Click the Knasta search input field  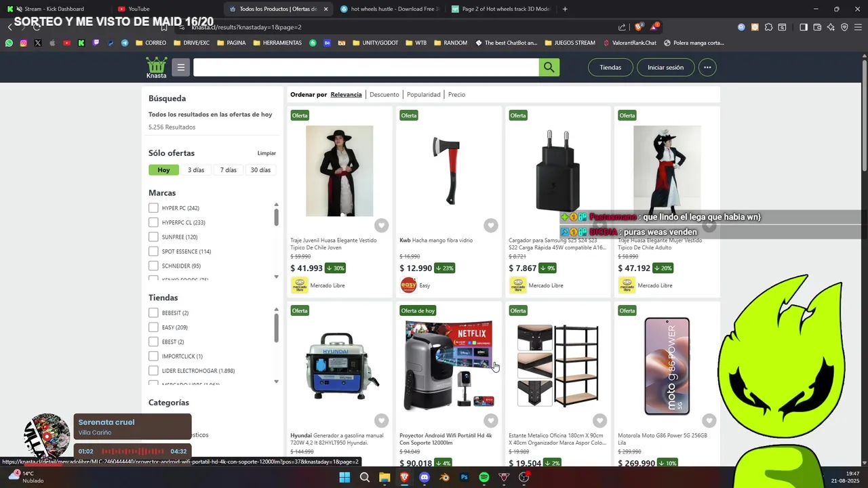click(x=366, y=67)
